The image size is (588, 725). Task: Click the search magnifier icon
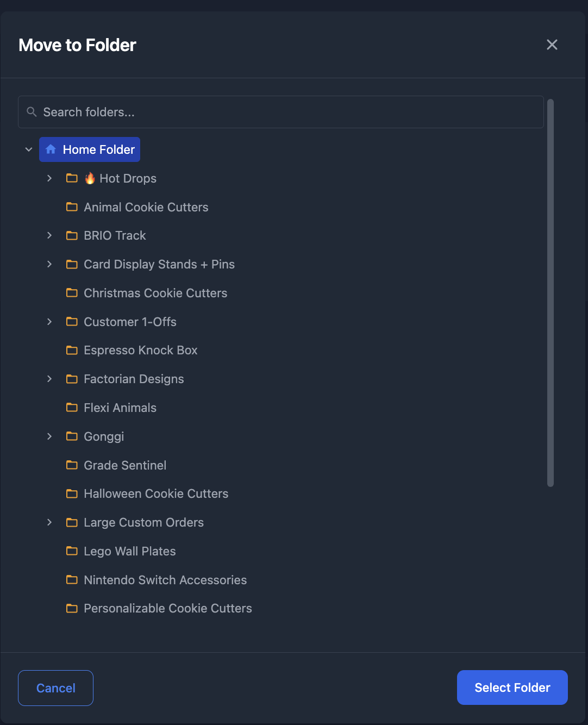[32, 112]
